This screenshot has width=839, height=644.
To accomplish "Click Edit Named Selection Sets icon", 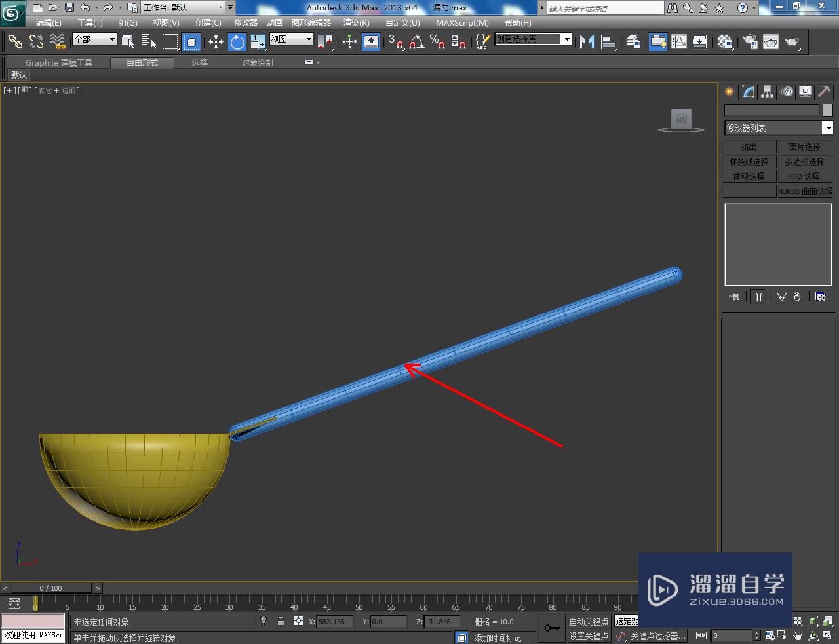I will (482, 42).
